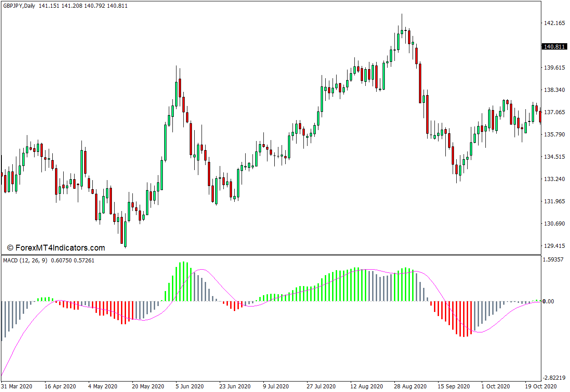570x392 pixels.
Task: Click the 129.415 price axis label
Action: 554,246
